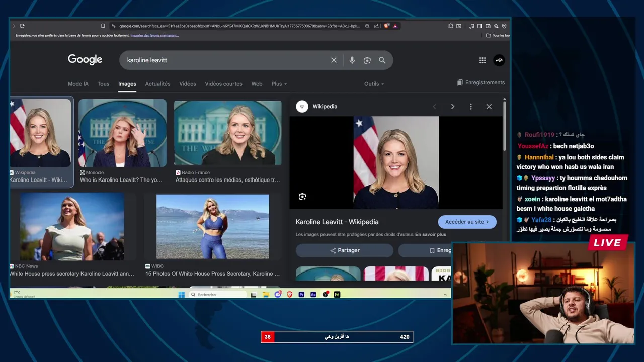Open the green M app in the taskbar
Screen dimensions: 644x362
(x=337, y=295)
